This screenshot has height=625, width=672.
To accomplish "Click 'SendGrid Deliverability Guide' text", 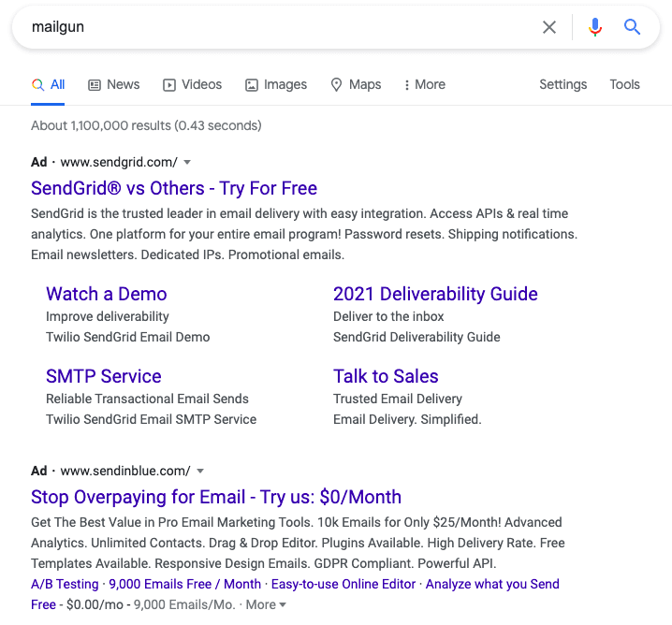I will (416, 337).
